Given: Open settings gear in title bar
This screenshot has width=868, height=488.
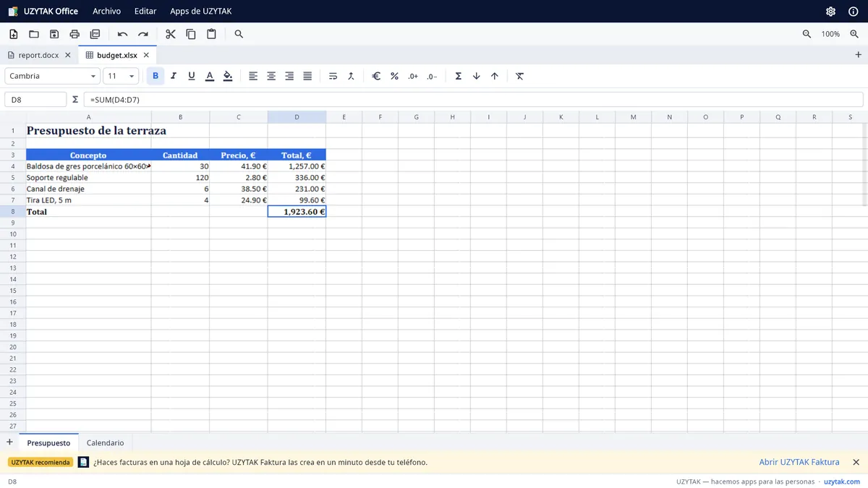Looking at the screenshot, I should point(831,12).
